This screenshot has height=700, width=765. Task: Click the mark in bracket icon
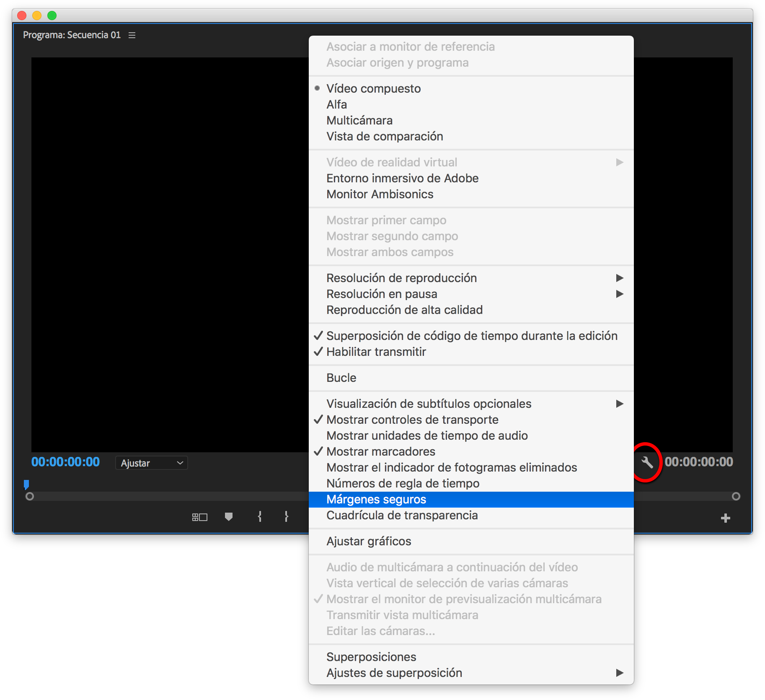260,517
